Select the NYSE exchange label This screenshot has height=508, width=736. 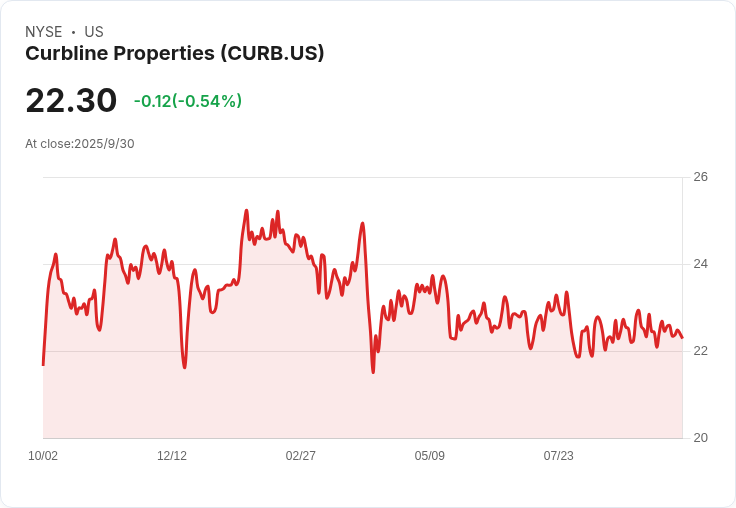[x=44, y=32]
